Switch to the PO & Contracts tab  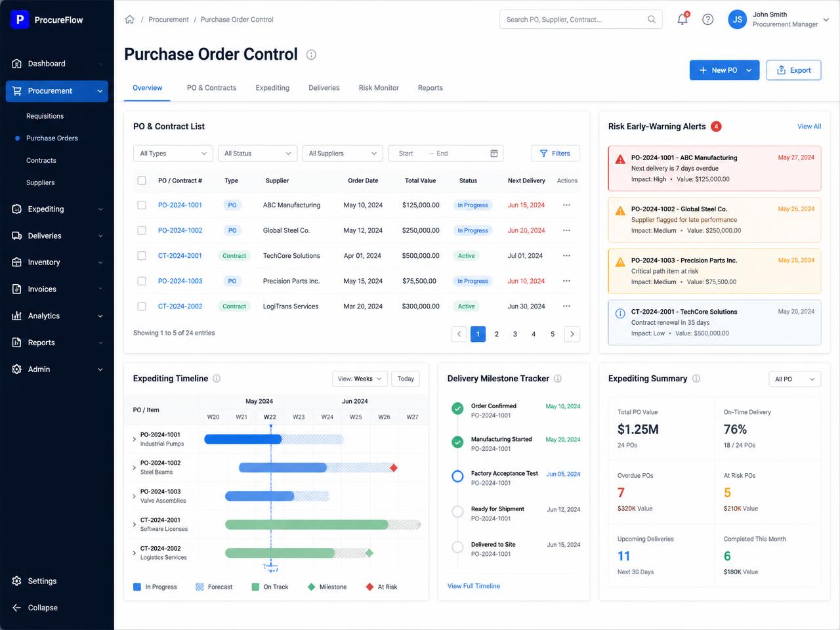click(211, 88)
